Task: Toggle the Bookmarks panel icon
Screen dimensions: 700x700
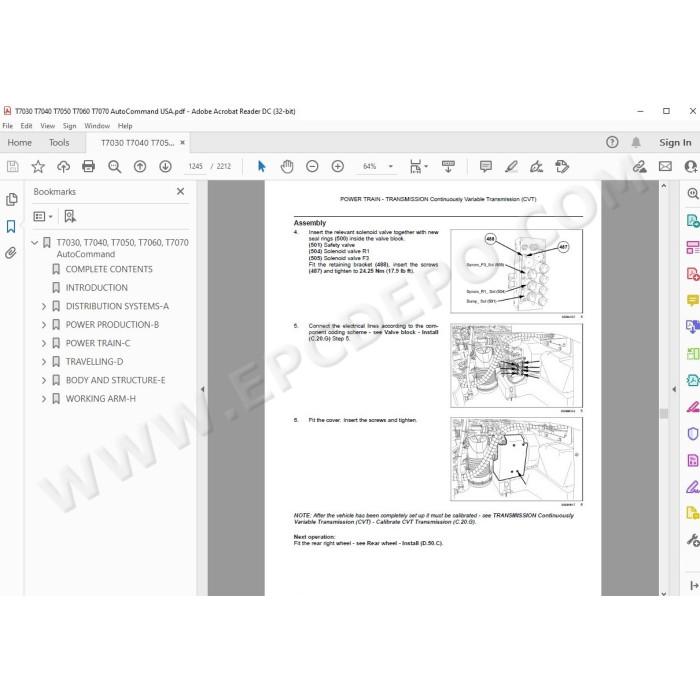Action: pos(11,226)
